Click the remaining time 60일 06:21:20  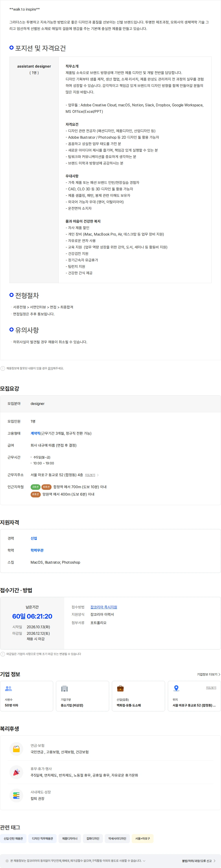(x=32, y=616)
